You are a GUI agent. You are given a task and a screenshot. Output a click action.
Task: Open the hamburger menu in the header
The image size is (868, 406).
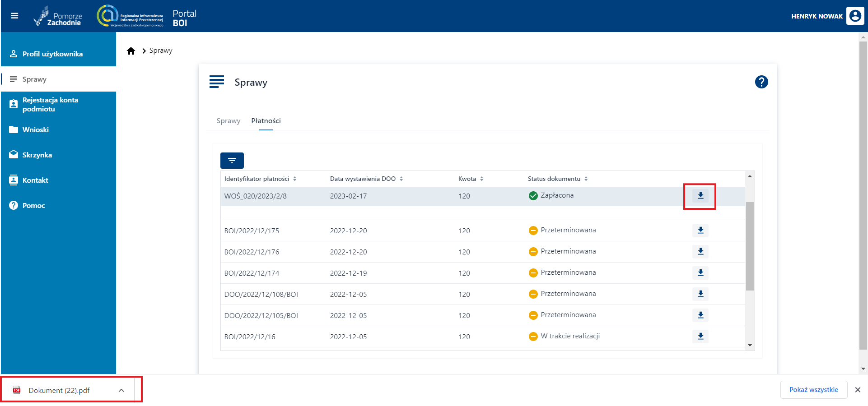(x=14, y=16)
